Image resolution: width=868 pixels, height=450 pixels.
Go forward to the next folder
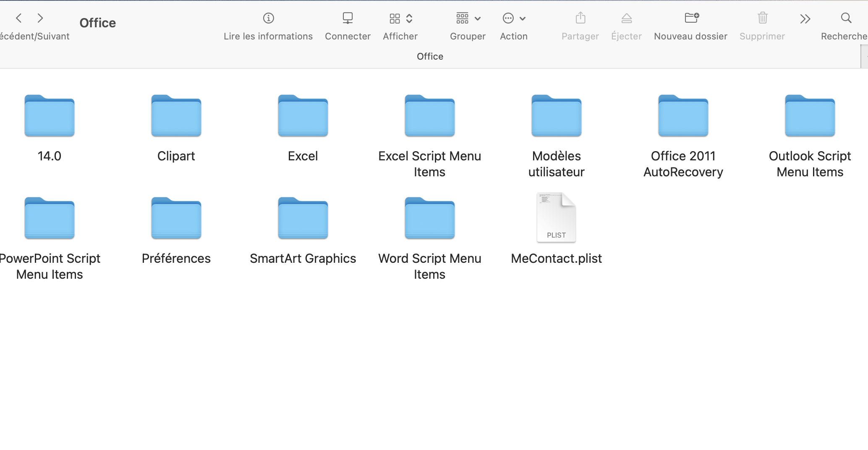40,18
